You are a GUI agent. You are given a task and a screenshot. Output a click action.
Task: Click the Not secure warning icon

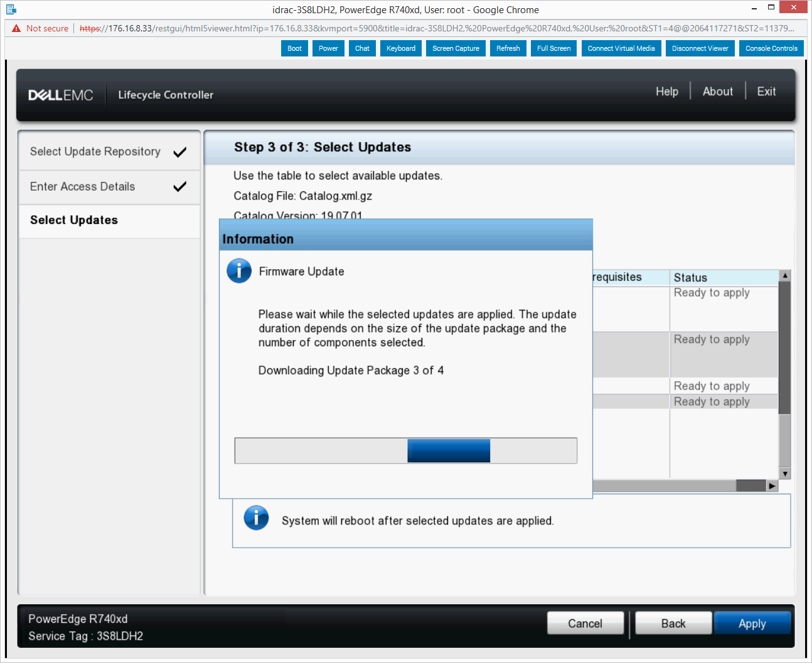pos(16,28)
